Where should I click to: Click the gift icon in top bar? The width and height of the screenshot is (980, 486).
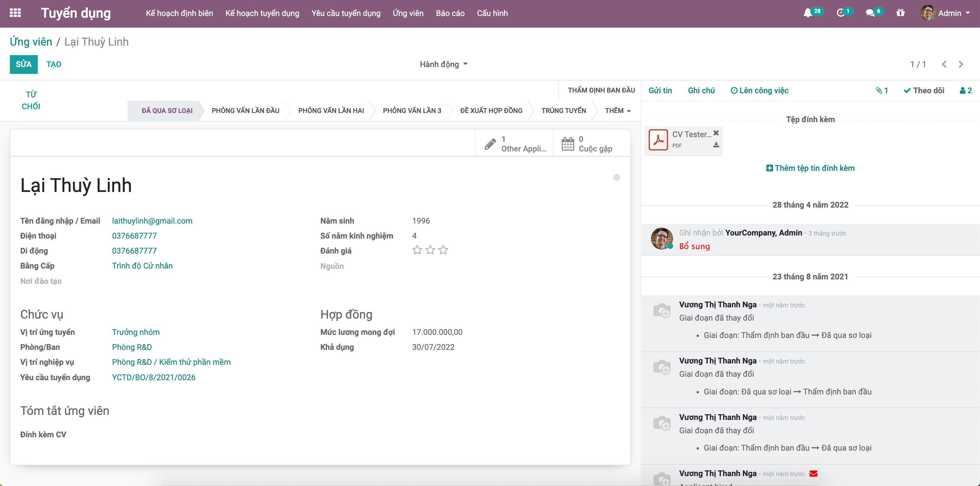[900, 13]
